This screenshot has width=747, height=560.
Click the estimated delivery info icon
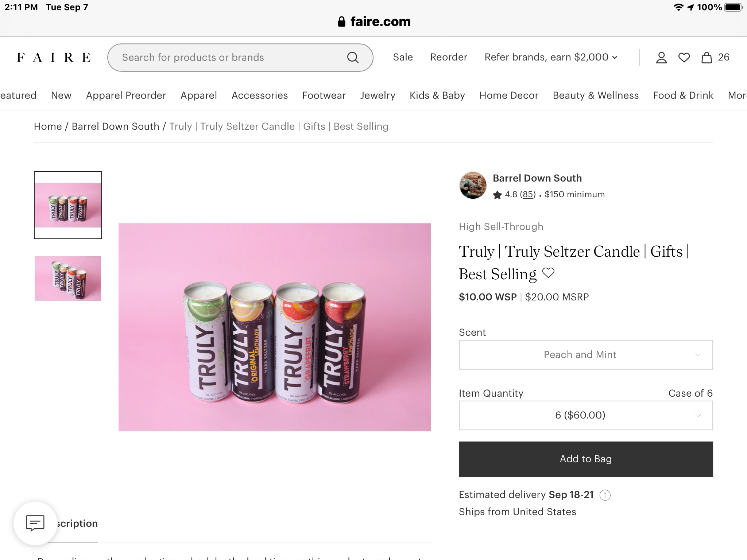click(605, 495)
